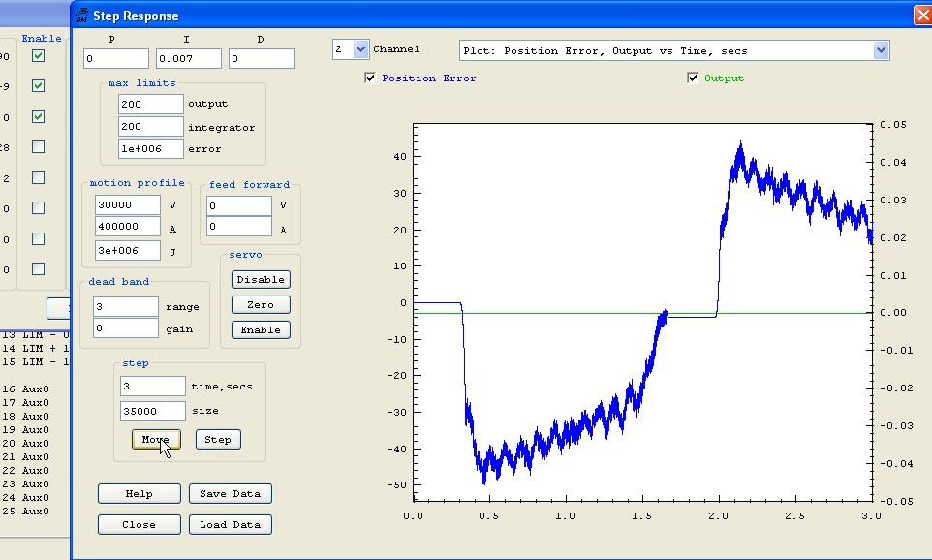
Task: Close the Step Response window
Action: 921,16
